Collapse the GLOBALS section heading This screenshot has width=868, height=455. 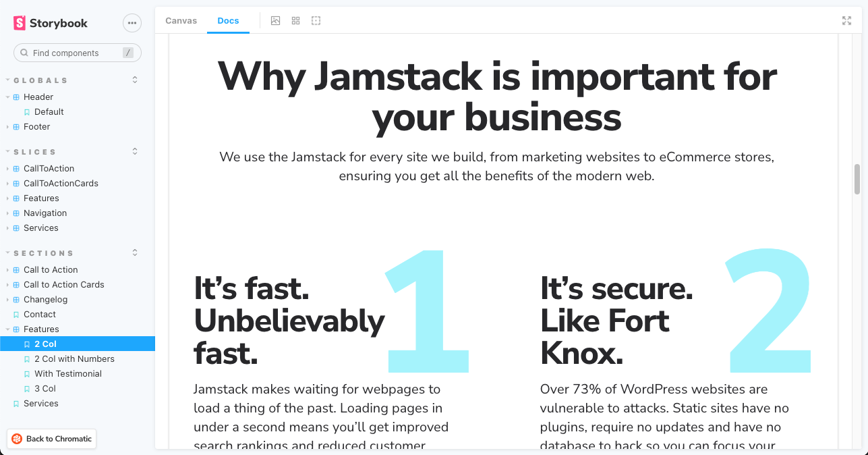pyautogui.click(x=41, y=80)
